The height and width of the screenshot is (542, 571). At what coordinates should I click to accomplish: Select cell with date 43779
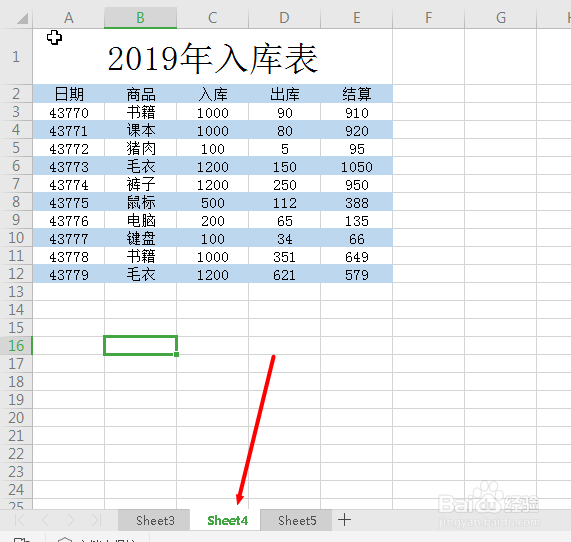pyautogui.click(x=68, y=274)
